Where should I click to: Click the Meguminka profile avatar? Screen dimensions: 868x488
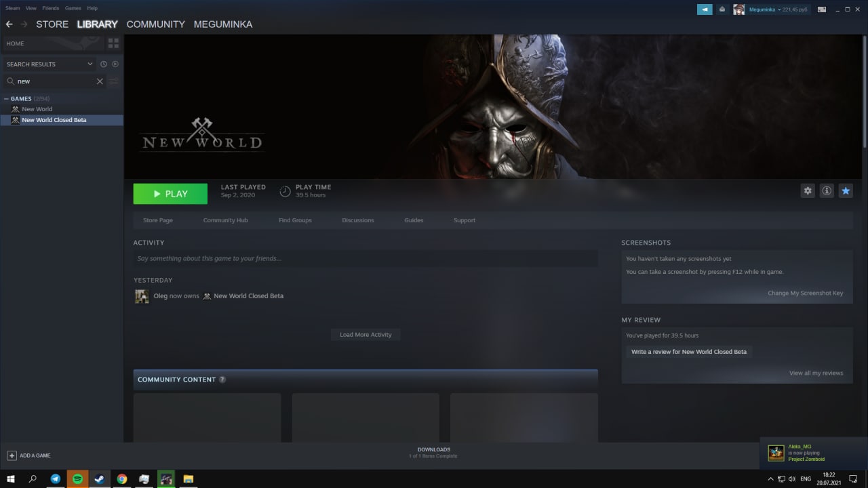click(739, 9)
